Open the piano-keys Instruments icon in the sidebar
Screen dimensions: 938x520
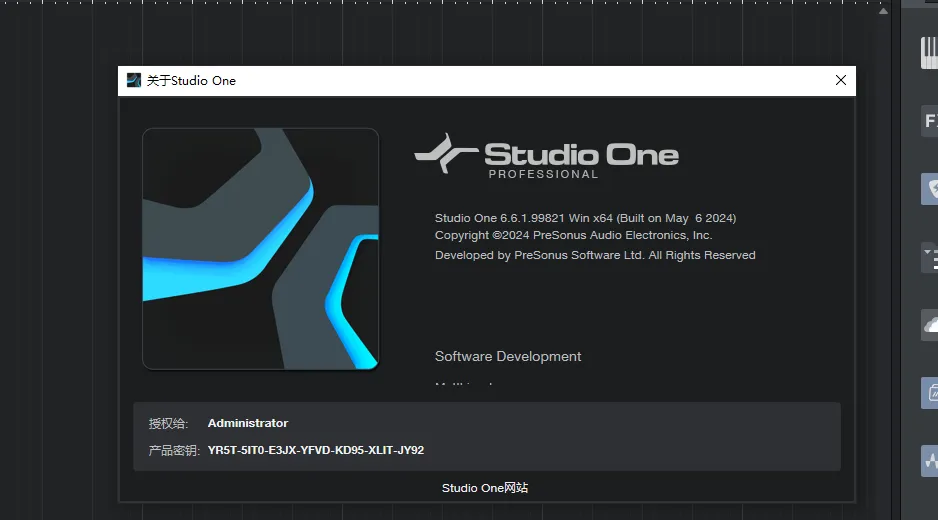point(929,53)
